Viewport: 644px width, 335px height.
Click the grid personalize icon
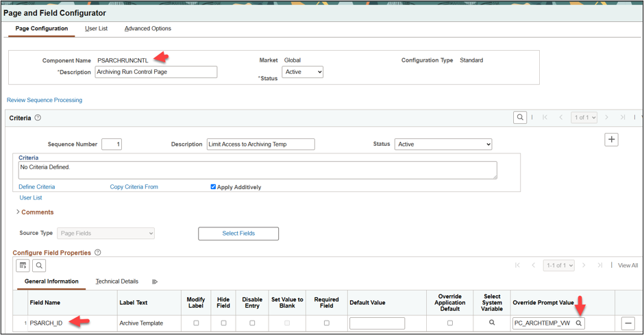click(x=23, y=266)
